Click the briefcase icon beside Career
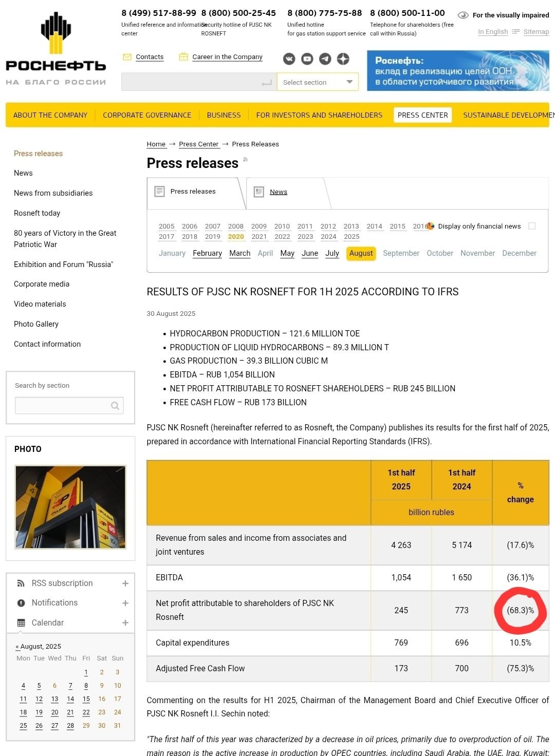Image resolution: width=555 pixels, height=756 pixels. pos(183,57)
